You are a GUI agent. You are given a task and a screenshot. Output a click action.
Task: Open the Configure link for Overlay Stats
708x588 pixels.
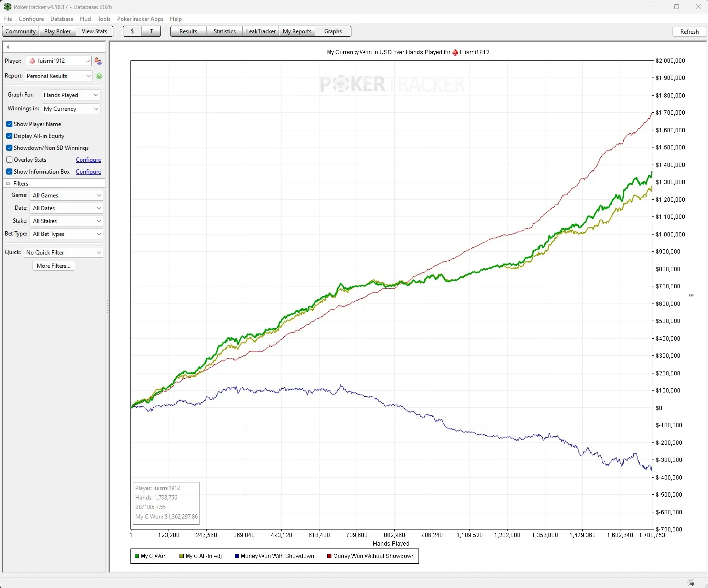89,160
